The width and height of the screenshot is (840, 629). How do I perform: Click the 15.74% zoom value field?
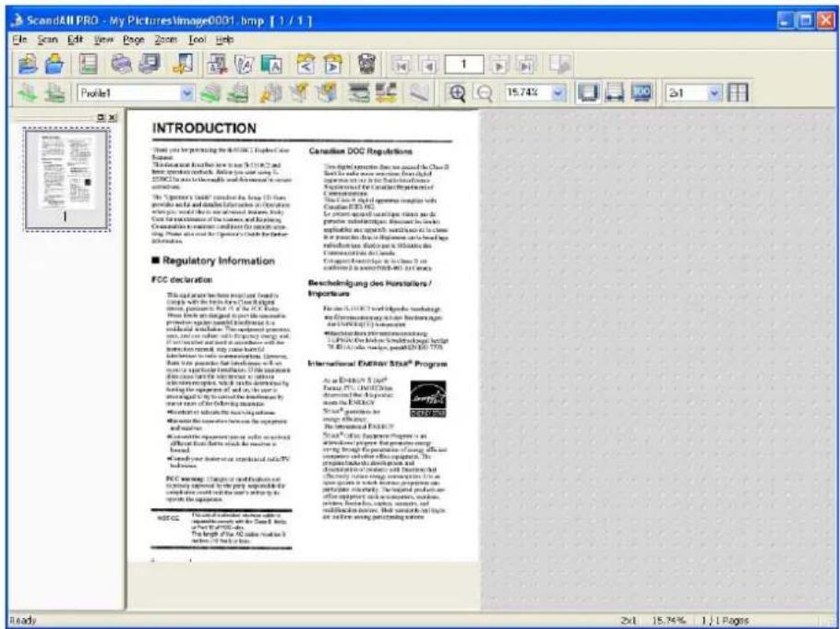tap(528, 92)
